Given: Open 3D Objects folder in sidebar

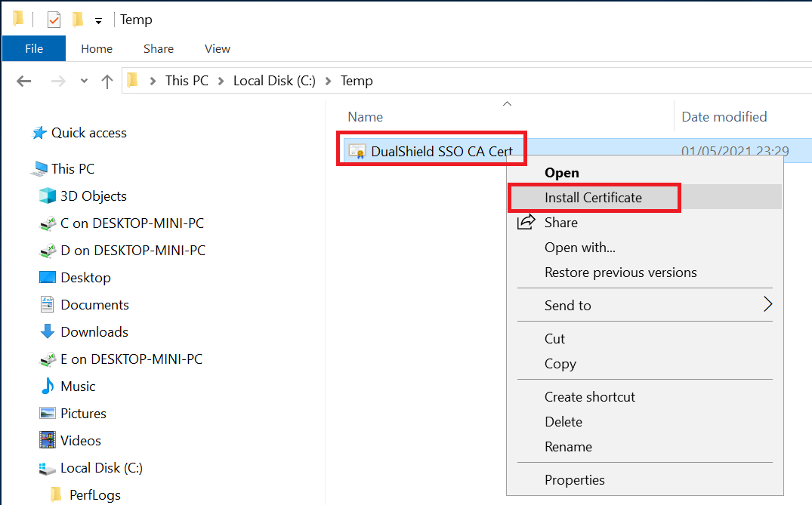Looking at the screenshot, I should click(93, 196).
